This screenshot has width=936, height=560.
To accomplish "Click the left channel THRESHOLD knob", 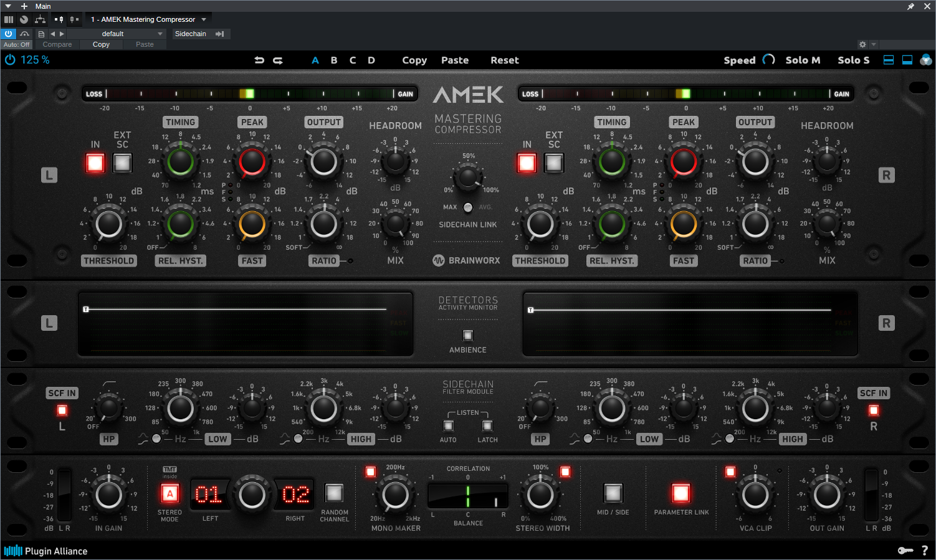I will 109,224.
